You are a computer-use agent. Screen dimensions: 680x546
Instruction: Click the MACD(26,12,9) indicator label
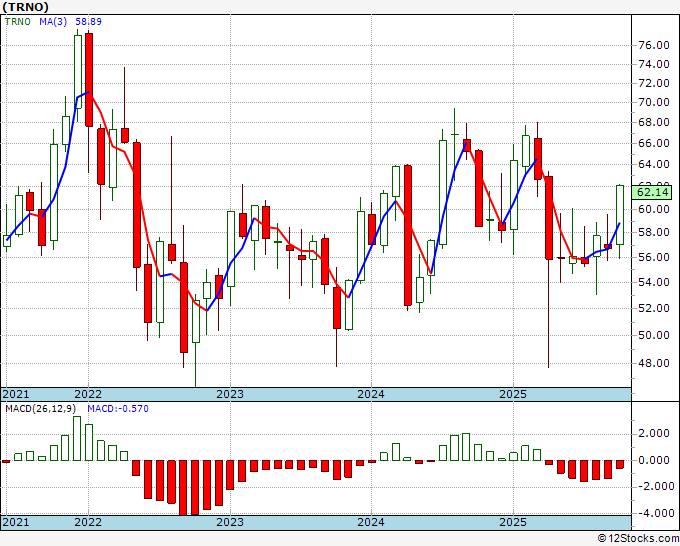pos(41,409)
